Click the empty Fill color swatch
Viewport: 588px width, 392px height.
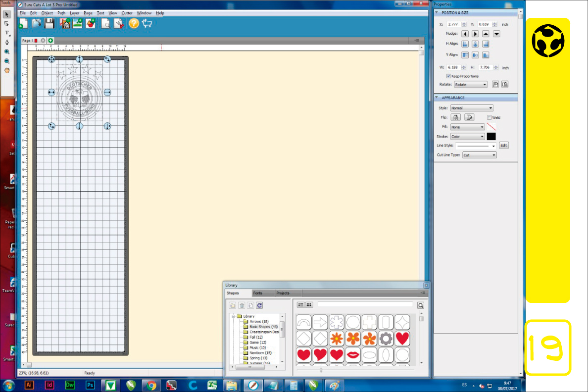coord(491,127)
